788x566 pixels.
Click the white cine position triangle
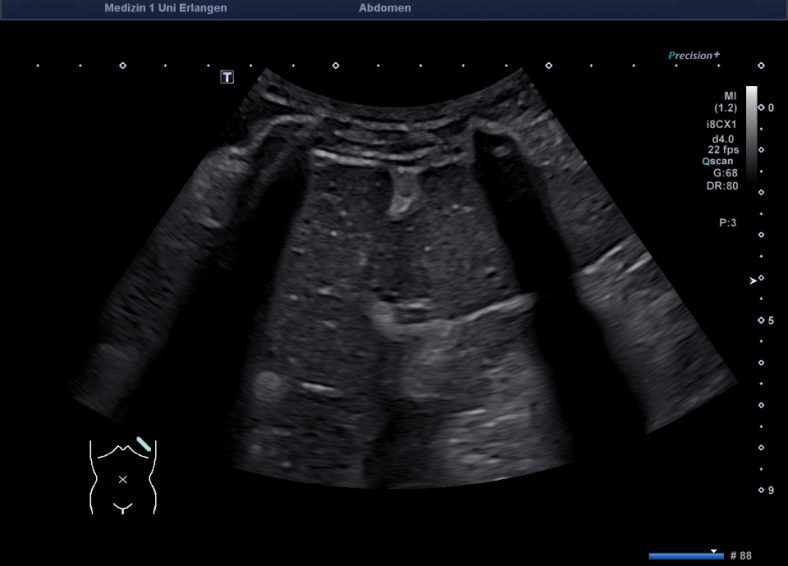coord(713,550)
